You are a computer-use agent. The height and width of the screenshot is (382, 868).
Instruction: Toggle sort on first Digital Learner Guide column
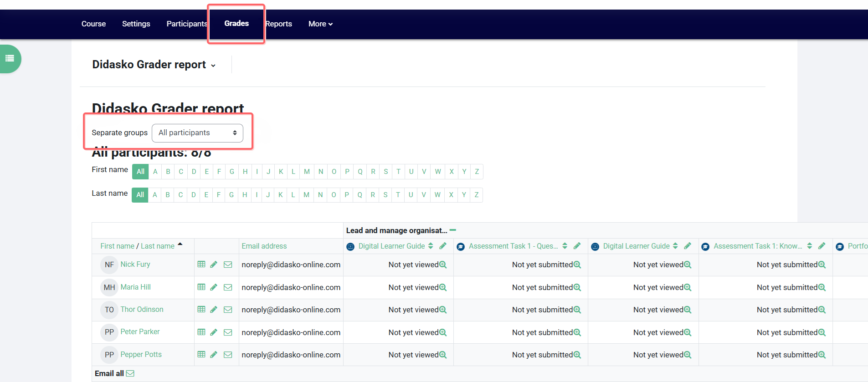pos(431,246)
